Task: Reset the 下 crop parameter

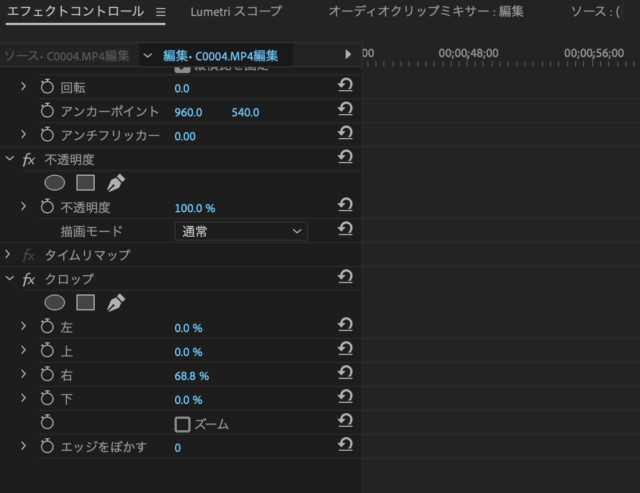Action: [x=345, y=397]
